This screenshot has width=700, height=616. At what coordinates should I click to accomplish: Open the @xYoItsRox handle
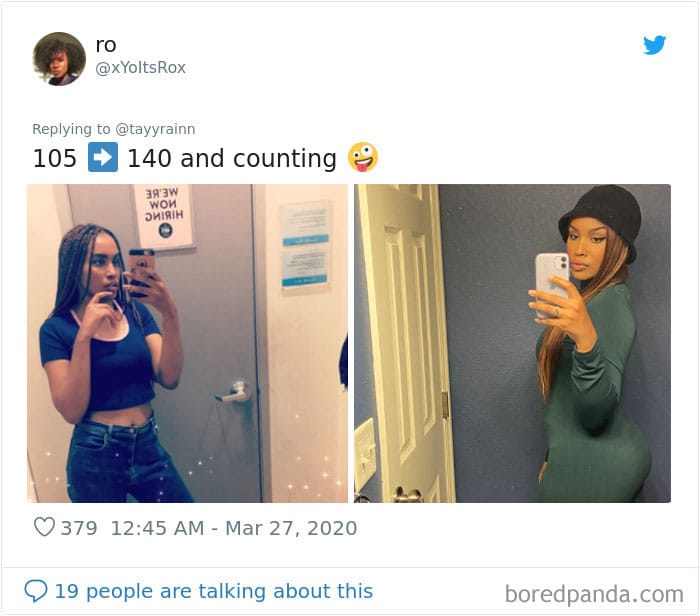pos(140,68)
